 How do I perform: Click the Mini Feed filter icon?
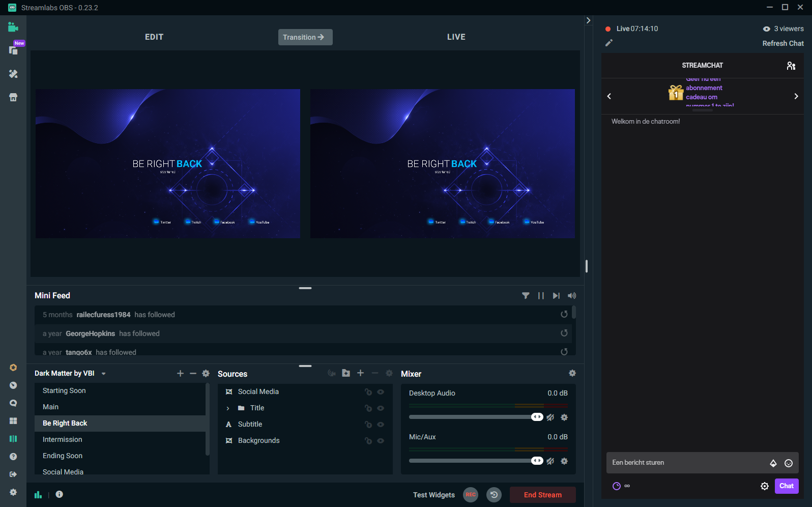(526, 296)
